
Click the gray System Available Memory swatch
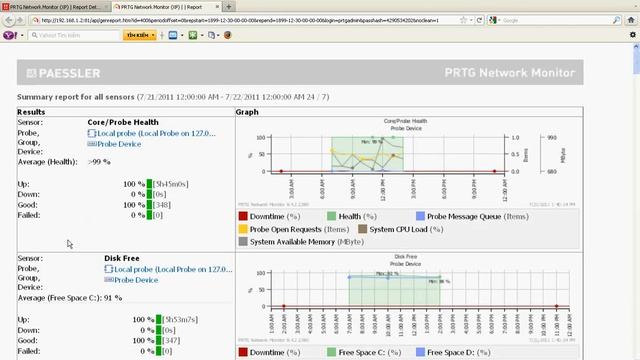pyautogui.click(x=243, y=241)
